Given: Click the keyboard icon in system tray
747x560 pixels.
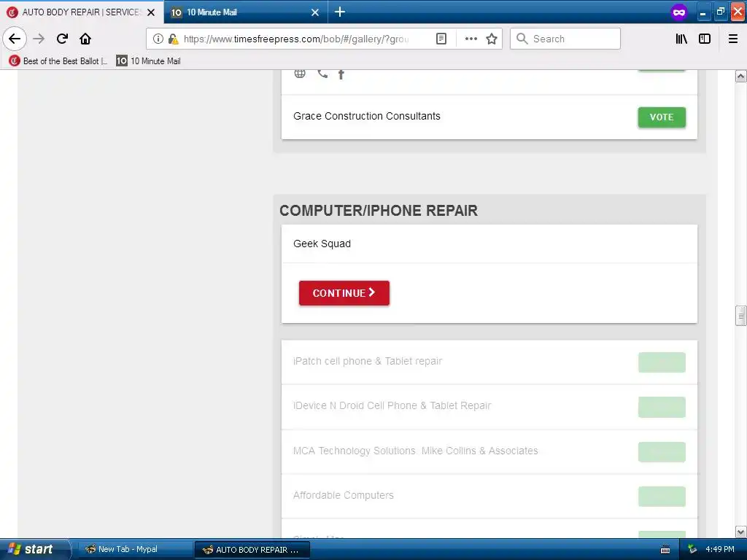Looking at the screenshot, I should 665,550.
